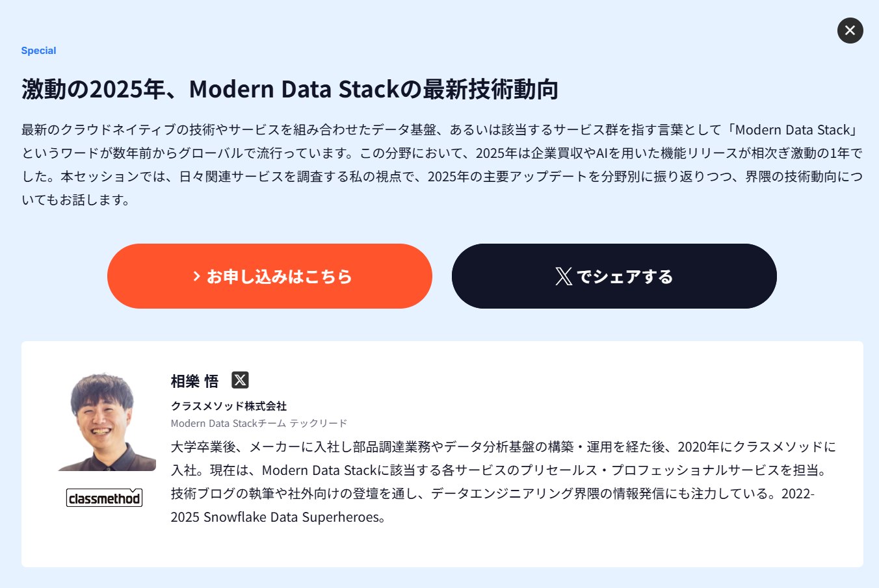Viewport: 879px width, 588px height.
Task: Click the description line starting というワードが数年前
Action: click(x=442, y=153)
